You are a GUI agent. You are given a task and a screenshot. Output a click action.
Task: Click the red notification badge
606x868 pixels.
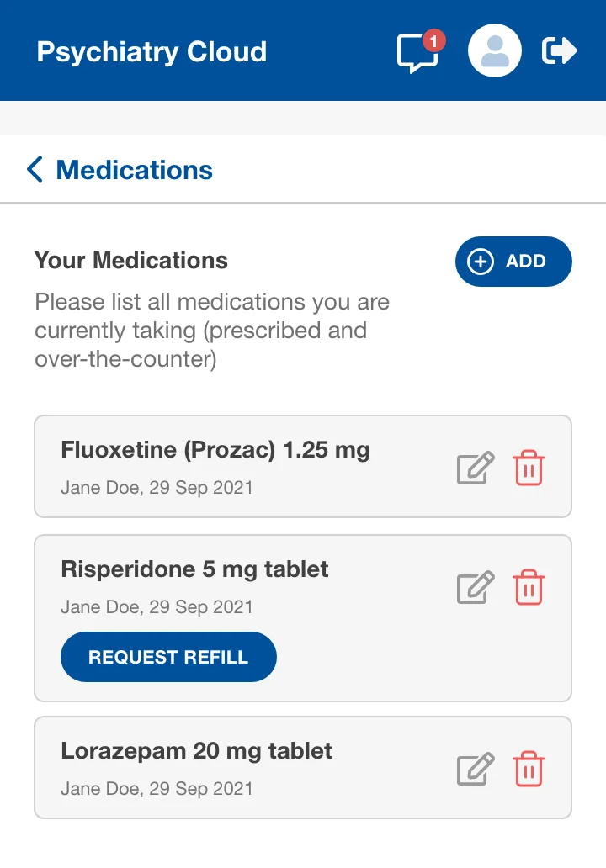433,40
